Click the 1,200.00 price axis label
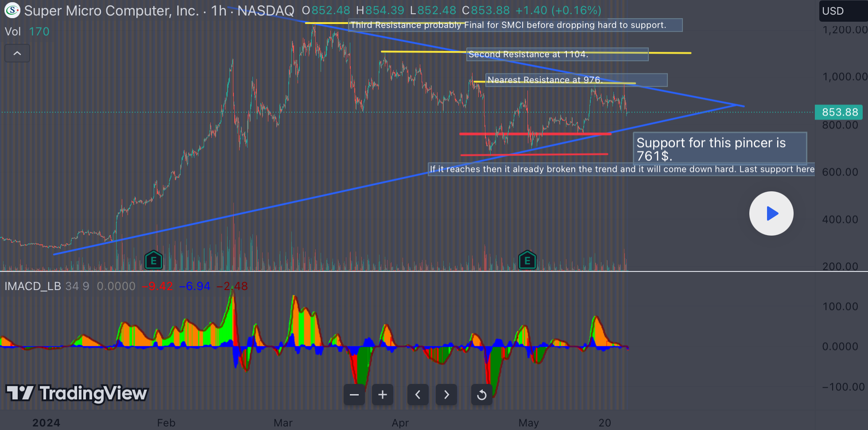Screen dimensions: 868x430 pos(845,30)
